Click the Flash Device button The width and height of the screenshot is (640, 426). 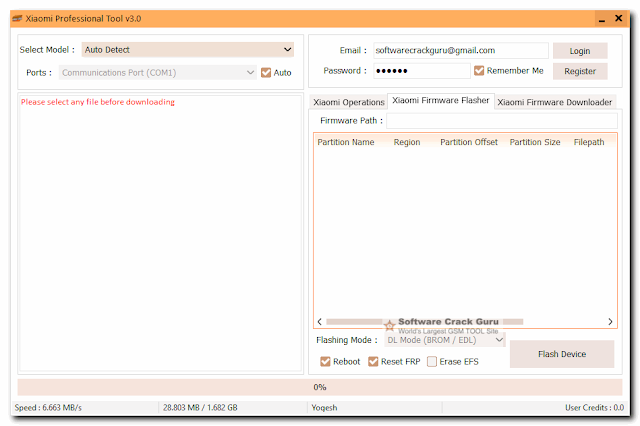point(562,354)
